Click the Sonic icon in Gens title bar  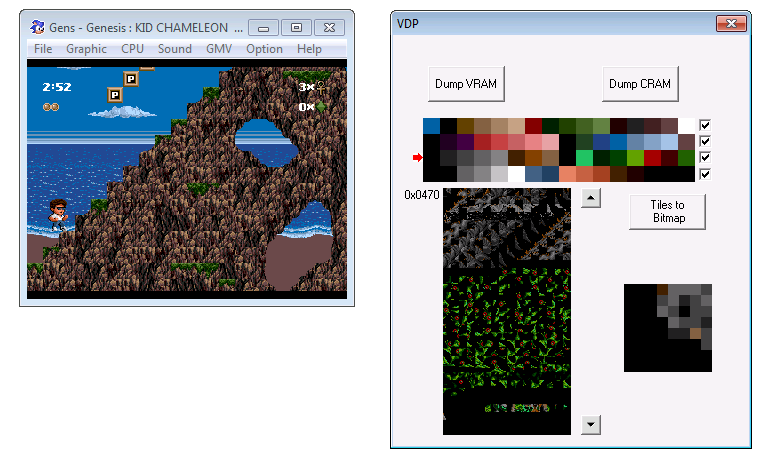click(37, 27)
